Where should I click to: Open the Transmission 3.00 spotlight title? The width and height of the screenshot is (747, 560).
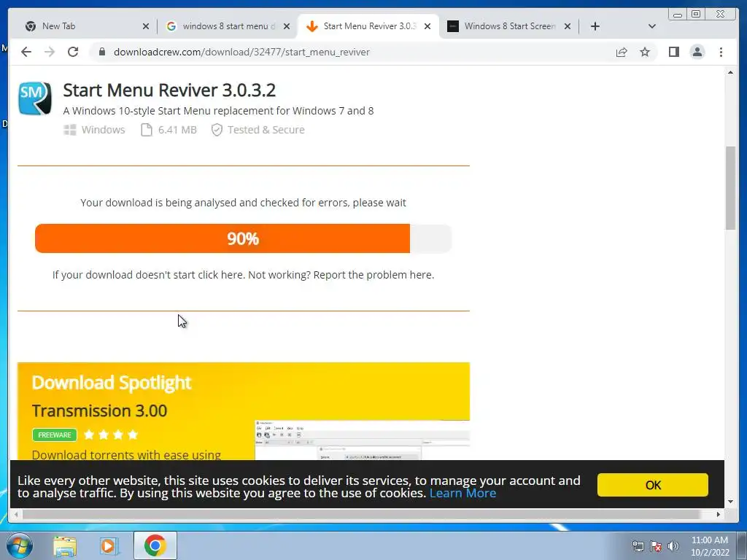click(x=99, y=411)
